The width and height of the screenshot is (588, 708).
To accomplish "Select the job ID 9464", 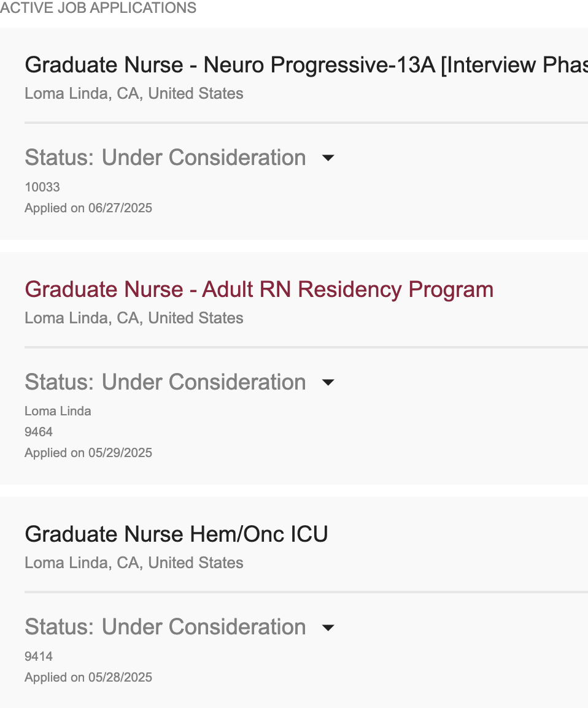I will pyautogui.click(x=39, y=432).
